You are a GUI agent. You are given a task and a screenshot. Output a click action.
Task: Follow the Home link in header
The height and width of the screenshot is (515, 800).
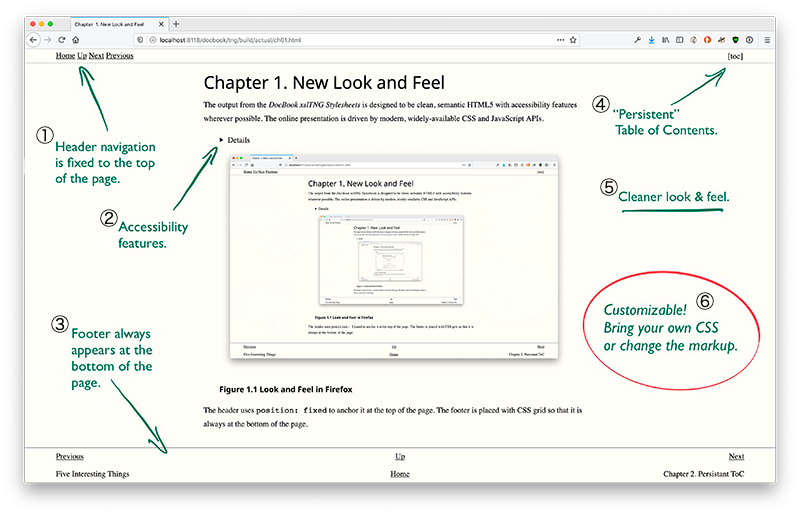65,56
